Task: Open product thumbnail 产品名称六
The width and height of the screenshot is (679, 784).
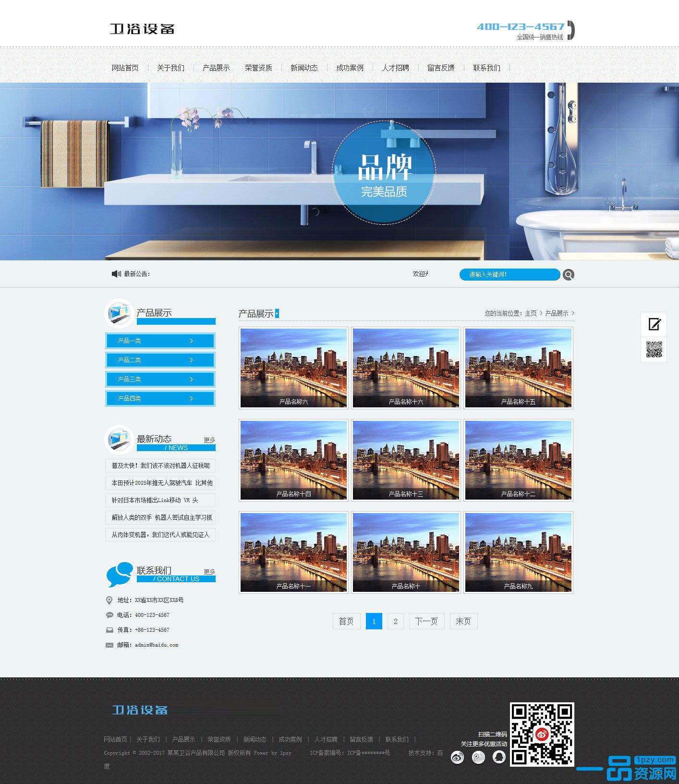Action: [x=293, y=368]
